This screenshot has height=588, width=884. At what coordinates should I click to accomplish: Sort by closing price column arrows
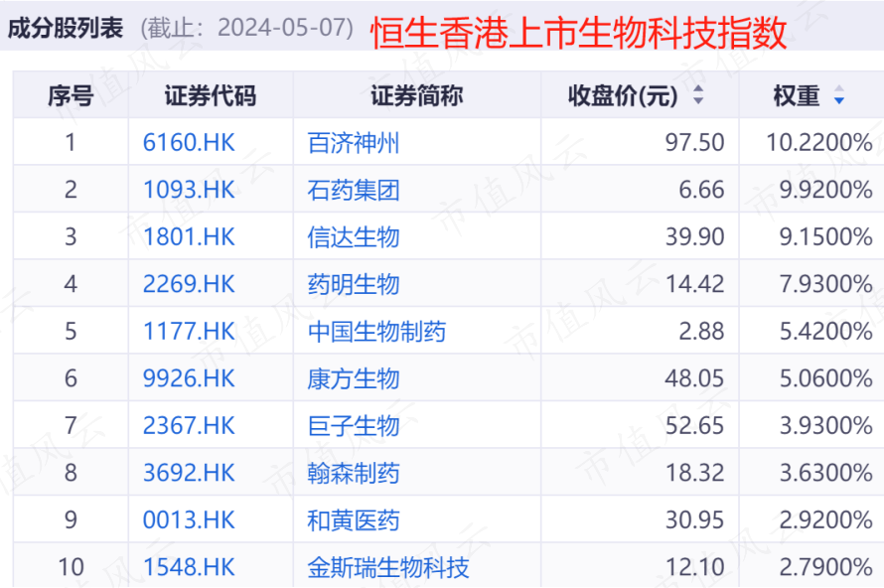click(698, 94)
